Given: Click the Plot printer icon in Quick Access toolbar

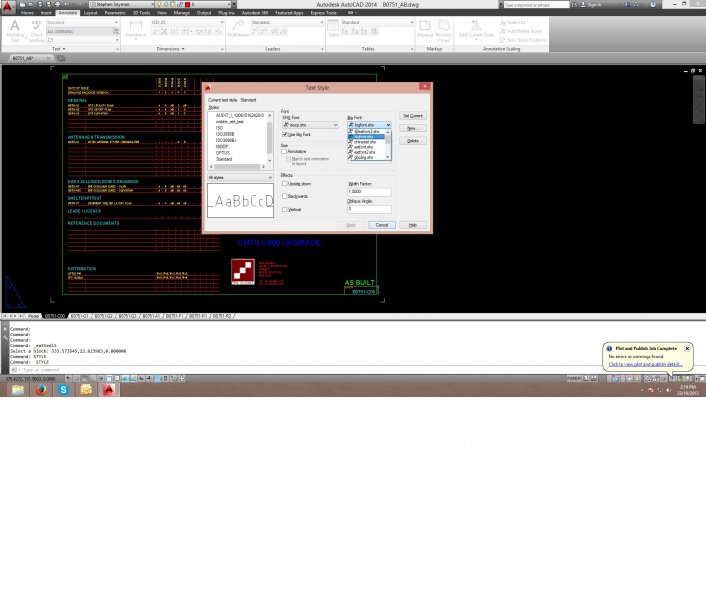Looking at the screenshot, I should tap(58, 4).
